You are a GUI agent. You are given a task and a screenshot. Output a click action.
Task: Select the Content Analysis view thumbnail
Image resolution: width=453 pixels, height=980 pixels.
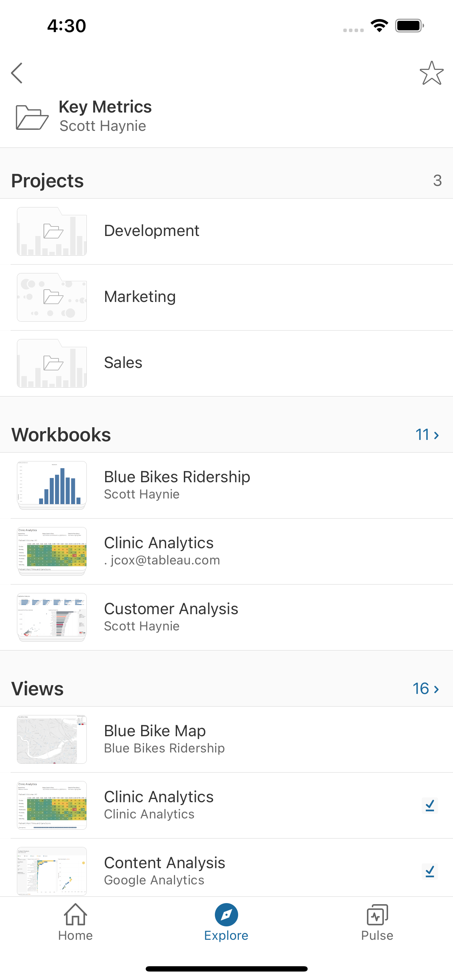click(x=52, y=870)
